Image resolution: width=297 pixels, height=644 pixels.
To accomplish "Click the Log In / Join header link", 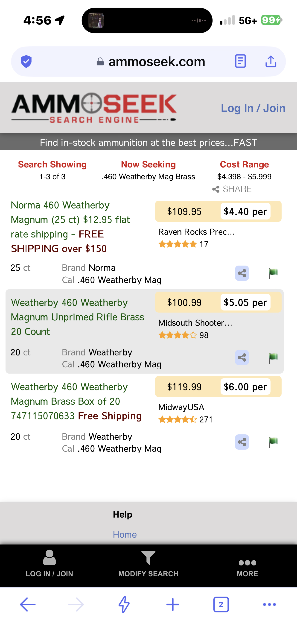I will coord(253,108).
